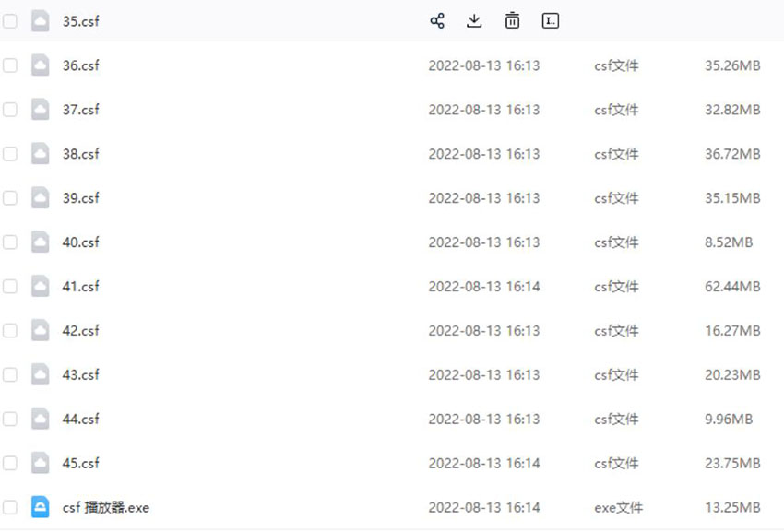Click the 41.csf file name
This screenshot has width=784, height=532.
pyautogui.click(x=80, y=286)
